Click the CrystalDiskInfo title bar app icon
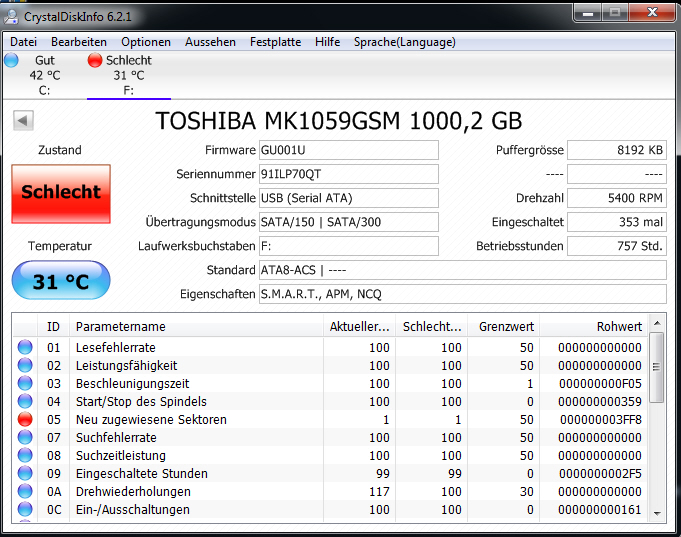 pyautogui.click(x=11, y=17)
